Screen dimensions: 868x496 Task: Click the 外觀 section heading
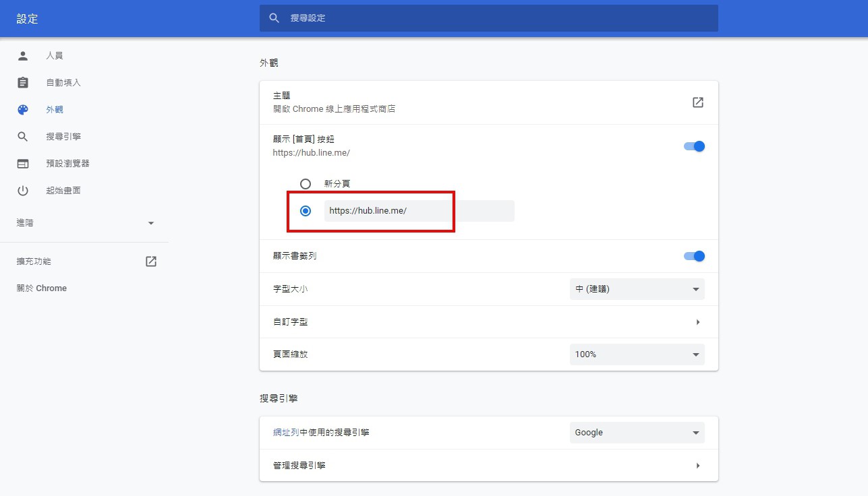click(x=269, y=63)
